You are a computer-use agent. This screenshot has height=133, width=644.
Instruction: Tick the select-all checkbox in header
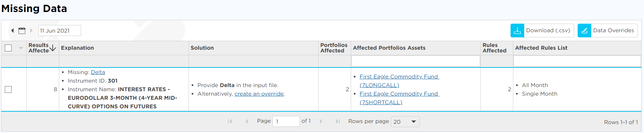pyautogui.click(x=8, y=48)
